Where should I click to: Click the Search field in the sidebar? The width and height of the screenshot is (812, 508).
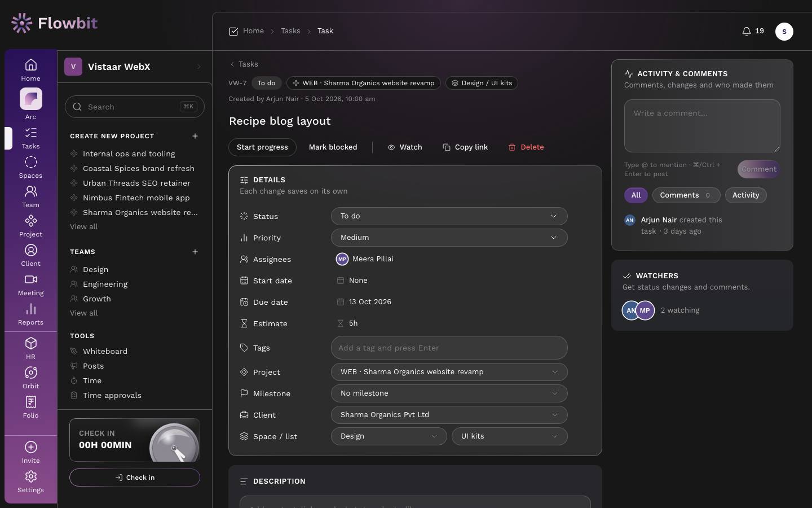(x=135, y=107)
